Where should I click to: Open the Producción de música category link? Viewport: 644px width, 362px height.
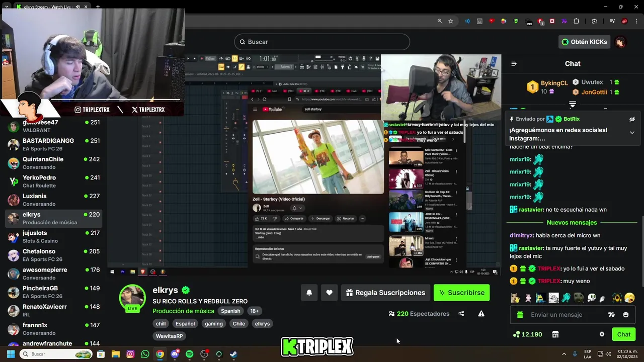[183, 311]
